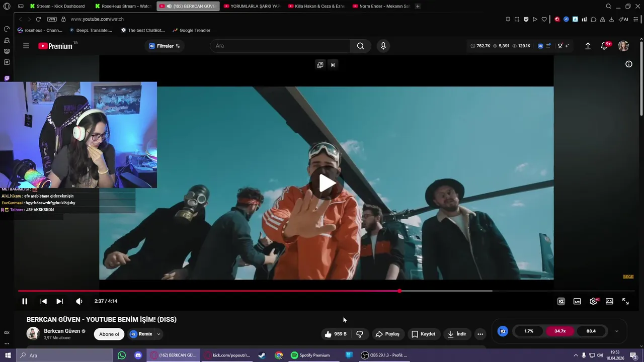This screenshot has width=644, height=362.
Task: Switch to YORUMLARLA ŞARKI YAP tab
Action: 252,6
